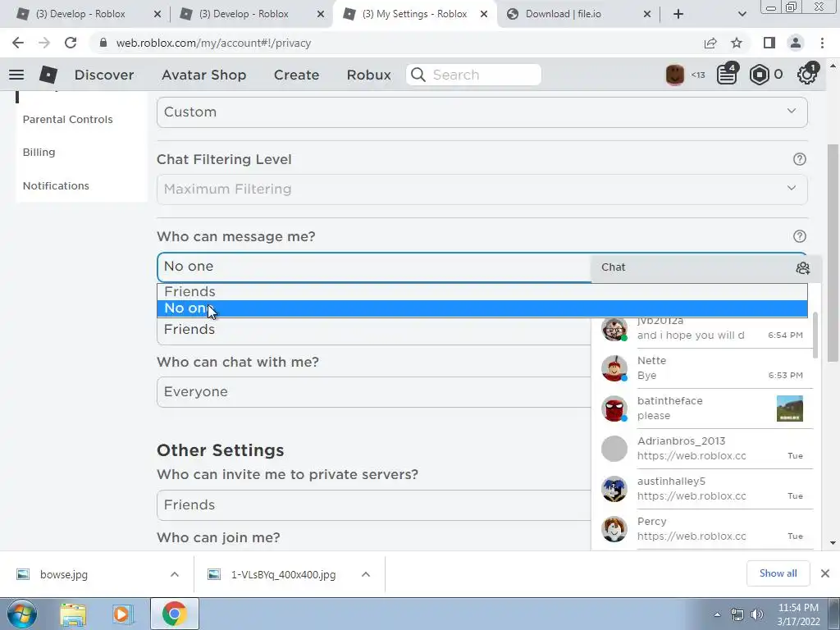
Task: Reload the page with the refresh icon
Action: tap(71, 43)
